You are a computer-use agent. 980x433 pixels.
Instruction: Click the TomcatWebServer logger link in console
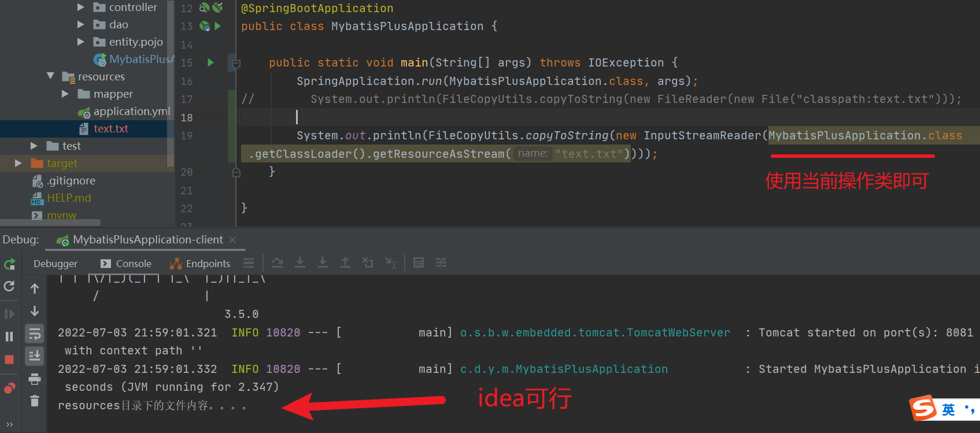point(595,333)
